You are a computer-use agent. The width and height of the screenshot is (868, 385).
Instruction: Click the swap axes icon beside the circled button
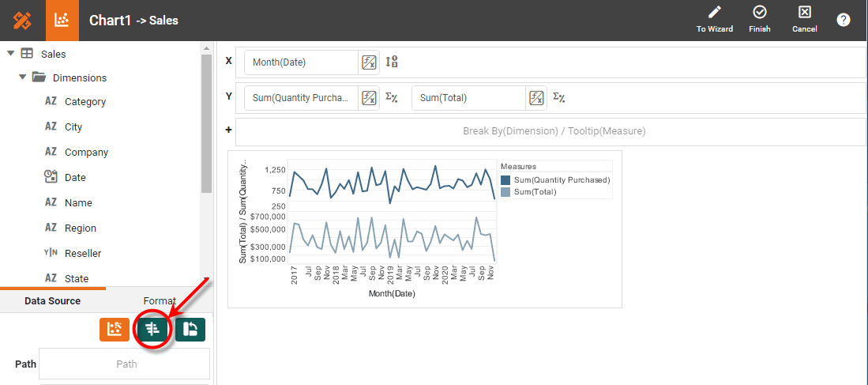pos(190,330)
